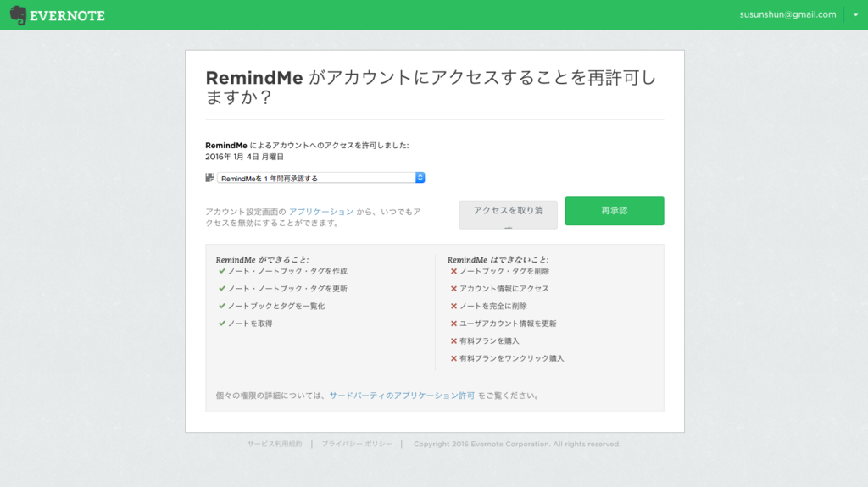Click the susunshun@gmail.com account email
This screenshot has width=868, height=487.
click(x=787, y=15)
